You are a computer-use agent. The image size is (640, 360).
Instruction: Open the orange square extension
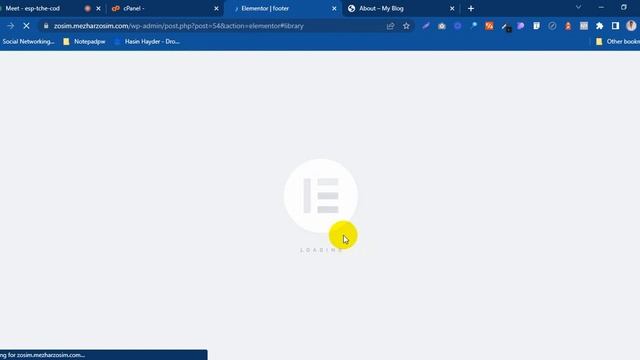click(489, 26)
